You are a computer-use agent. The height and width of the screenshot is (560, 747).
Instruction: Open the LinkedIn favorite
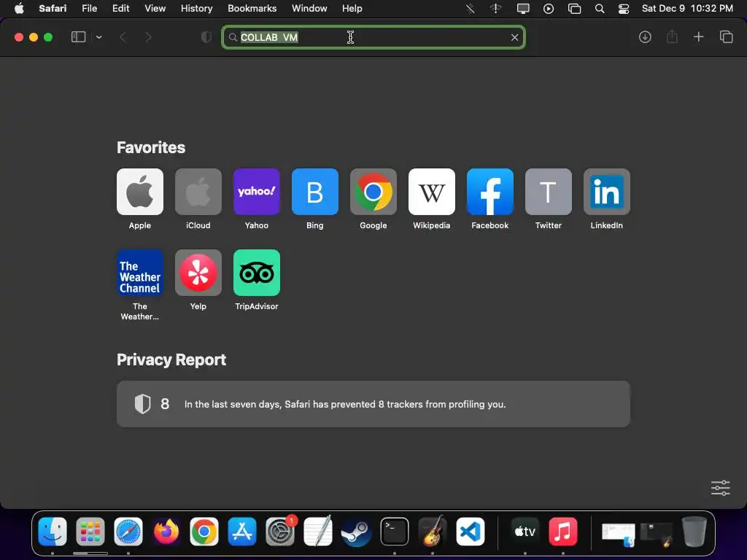[x=606, y=192]
